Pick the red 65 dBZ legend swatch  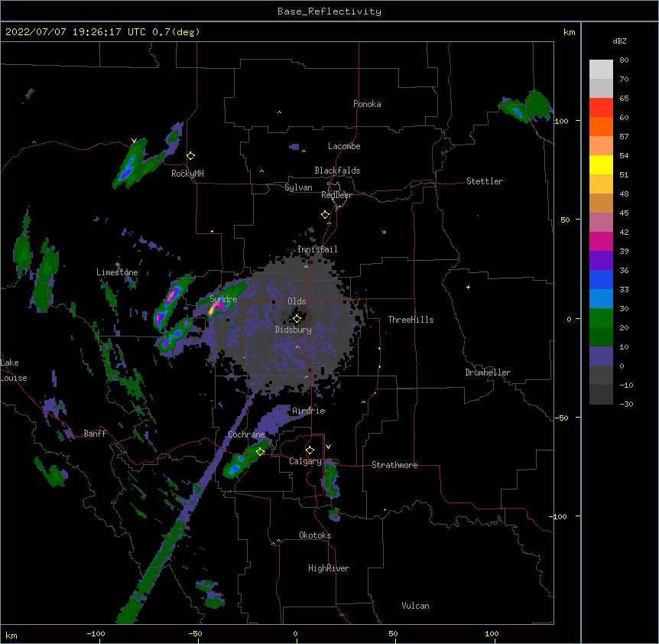click(x=601, y=107)
